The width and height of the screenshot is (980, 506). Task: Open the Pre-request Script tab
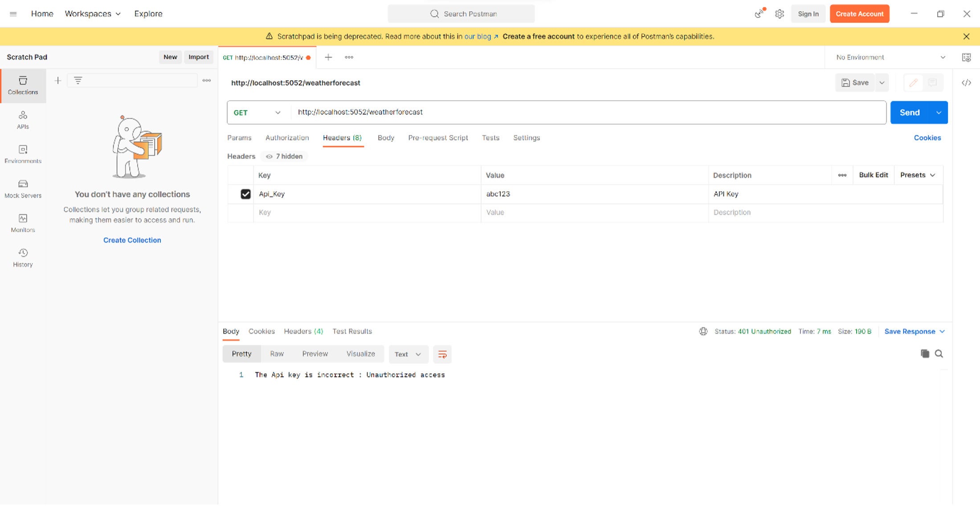[438, 138]
